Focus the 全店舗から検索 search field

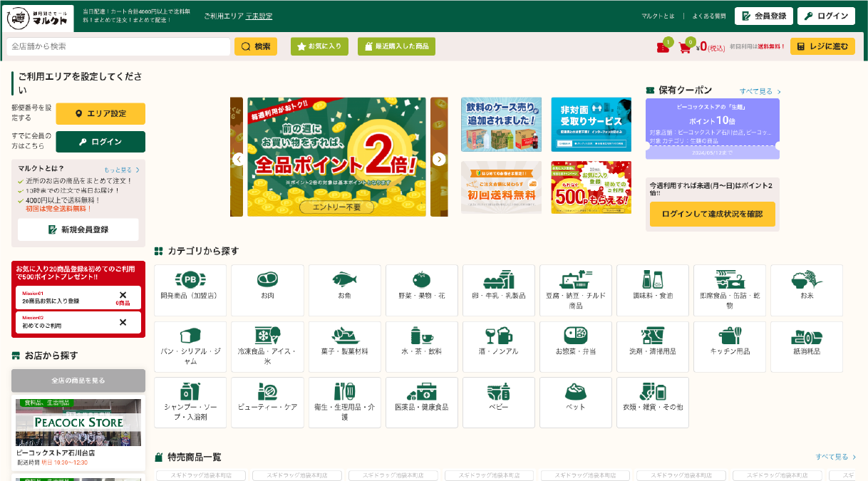point(118,46)
